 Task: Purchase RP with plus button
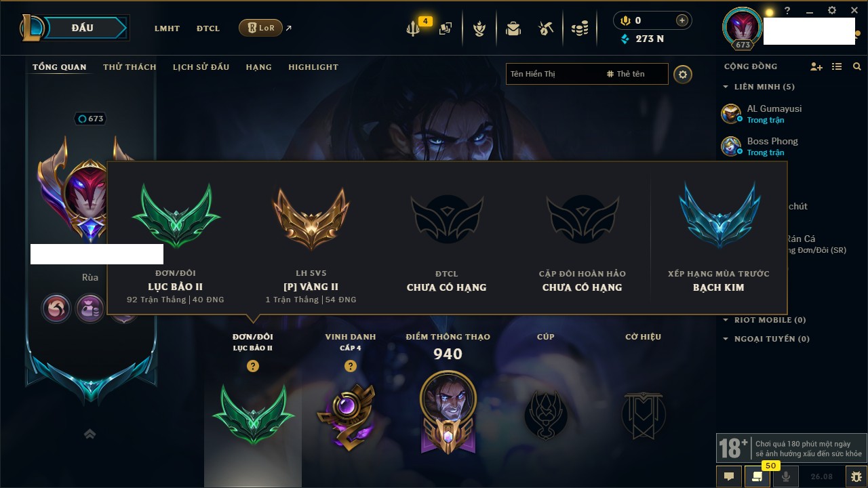(682, 20)
